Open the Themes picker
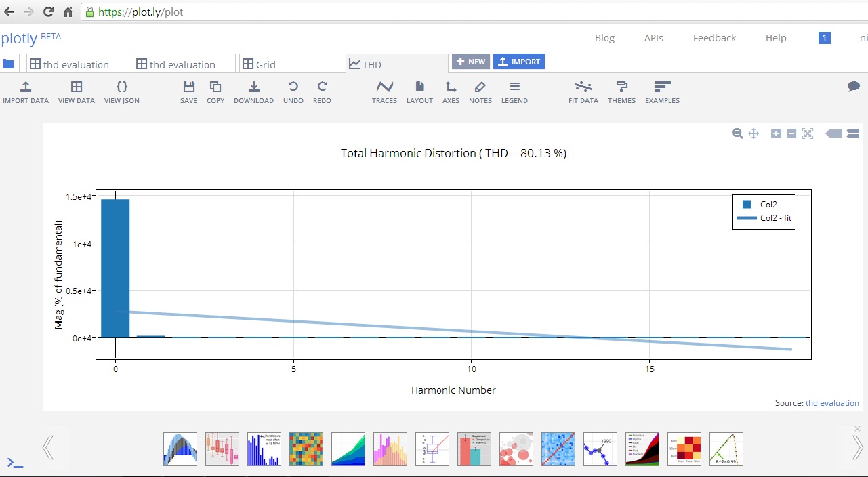868x477 pixels. pyautogui.click(x=621, y=91)
